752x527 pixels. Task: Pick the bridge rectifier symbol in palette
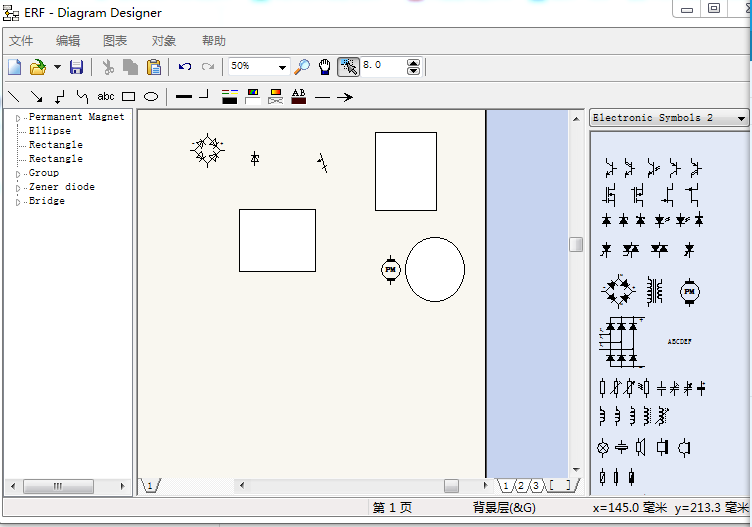(618, 291)
